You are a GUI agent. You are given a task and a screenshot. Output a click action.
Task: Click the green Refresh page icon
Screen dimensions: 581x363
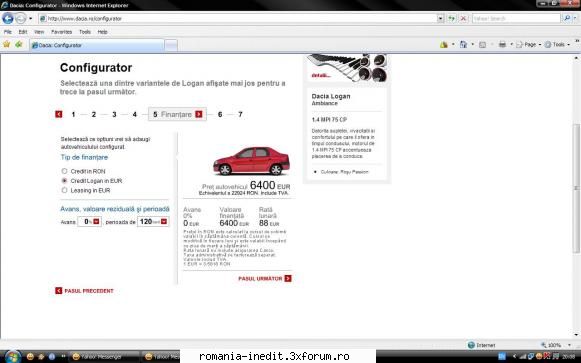452,18
